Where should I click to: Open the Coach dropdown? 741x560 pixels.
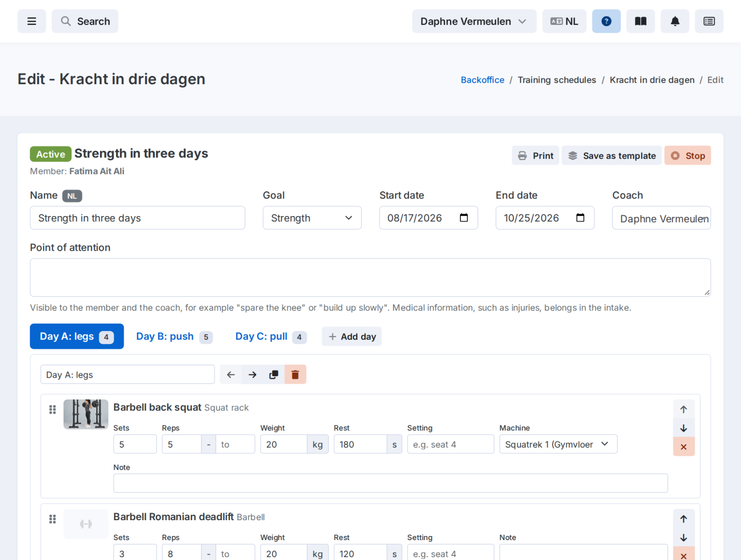[661, 218]
